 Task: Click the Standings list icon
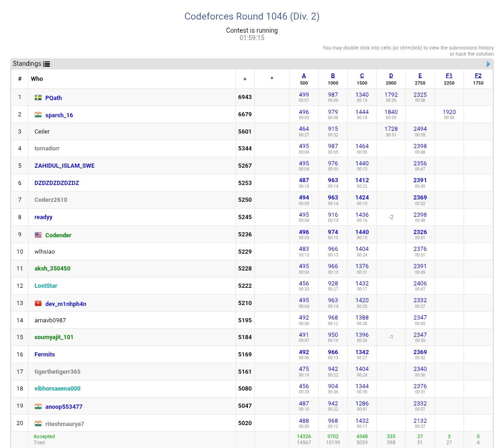(x=46, y=64)
